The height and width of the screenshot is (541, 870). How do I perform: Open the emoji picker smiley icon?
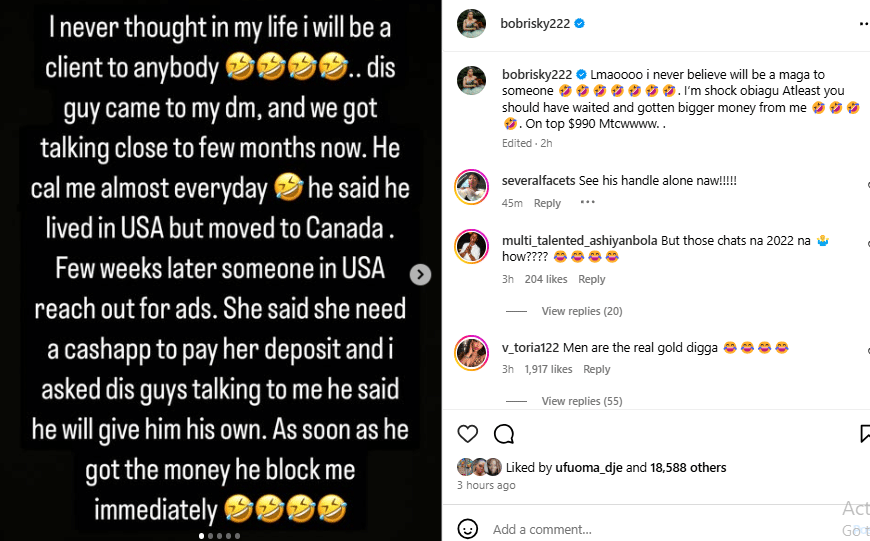(x=467, y=529)
